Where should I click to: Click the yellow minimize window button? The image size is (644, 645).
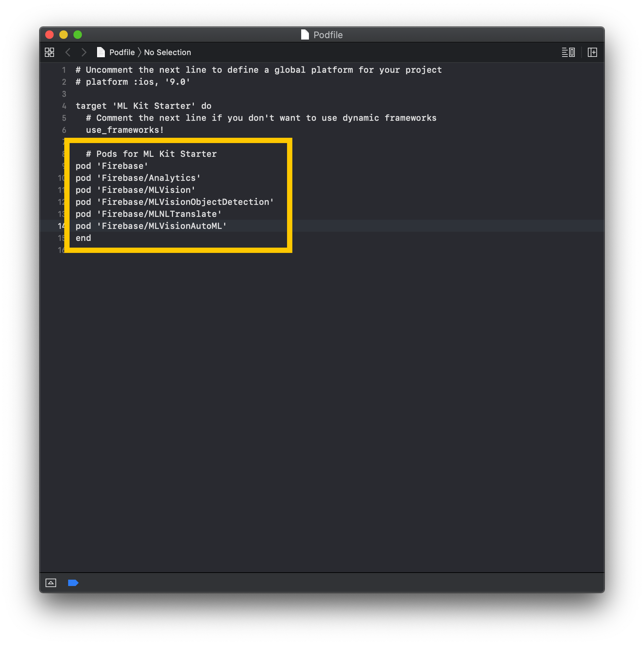pyautogui.click(x=64, y=35)
